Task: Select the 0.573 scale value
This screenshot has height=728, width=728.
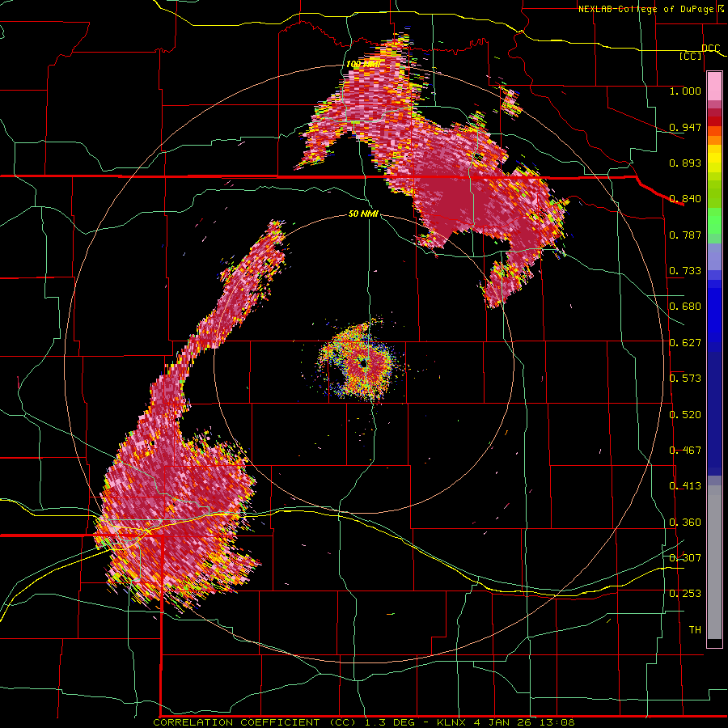Action: click(x=685, y=379)
